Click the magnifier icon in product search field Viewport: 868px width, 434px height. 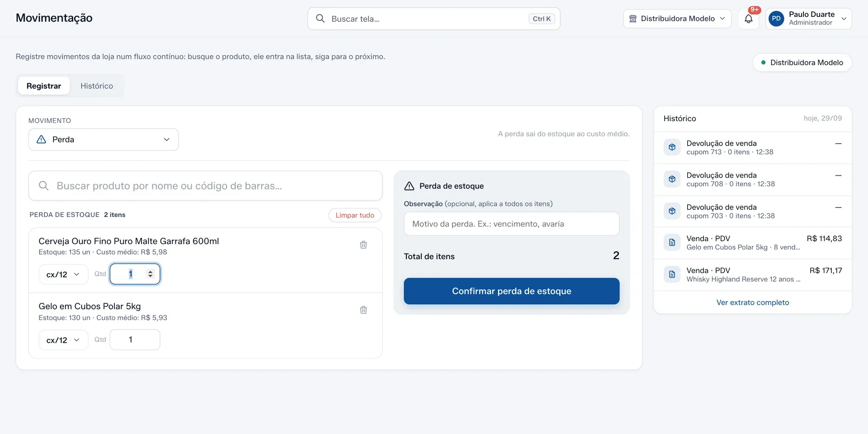tap(43, 186)
